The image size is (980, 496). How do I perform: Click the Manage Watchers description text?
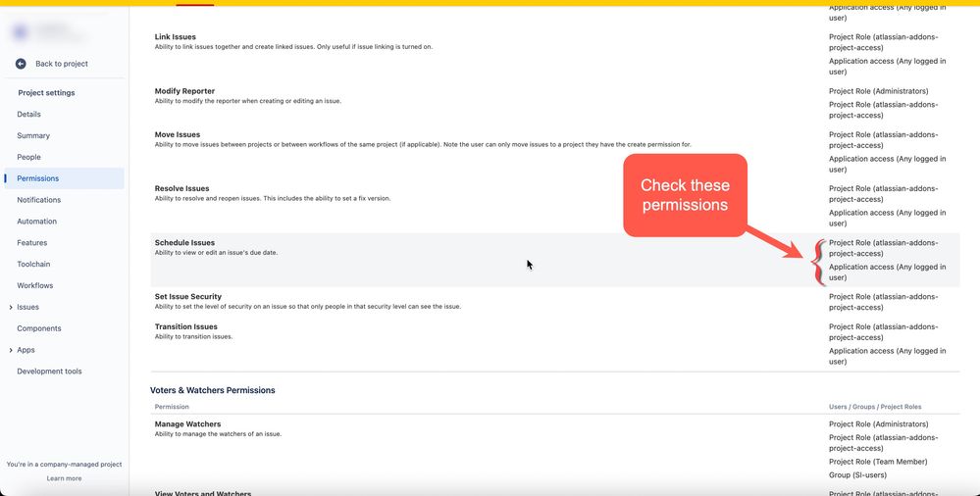tap(218, 434)
